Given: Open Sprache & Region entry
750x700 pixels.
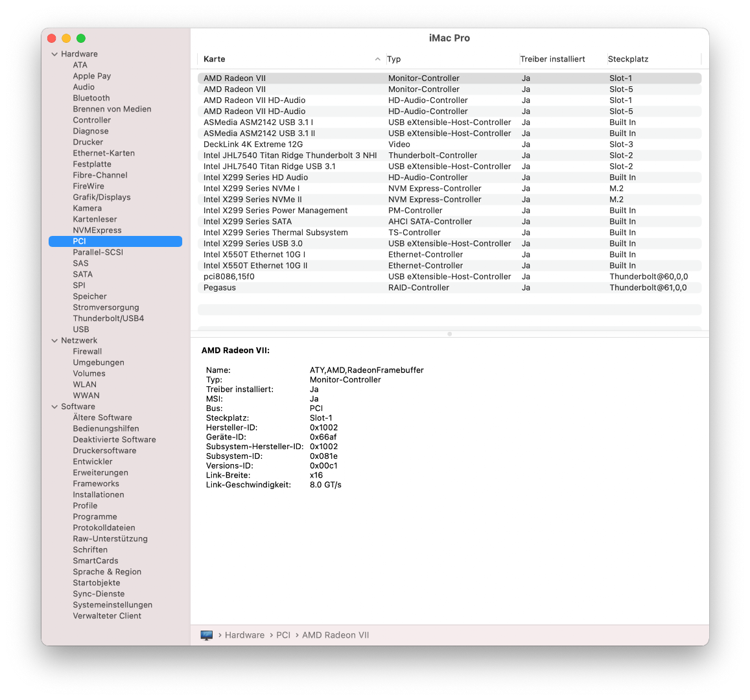Looking at the screenshot, I should coord(107,572).
